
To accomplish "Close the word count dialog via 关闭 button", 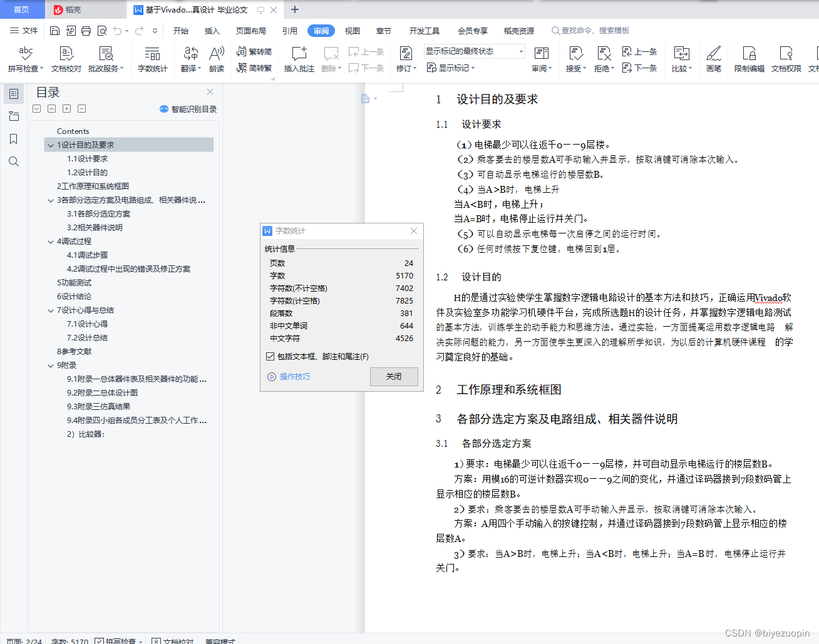I will pyautogui.click(x=394, y=376).
